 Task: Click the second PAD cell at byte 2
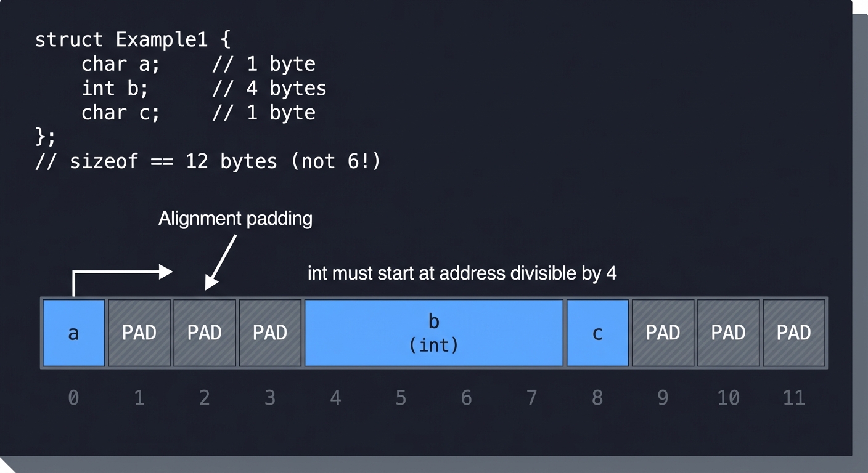coord(204,333)
